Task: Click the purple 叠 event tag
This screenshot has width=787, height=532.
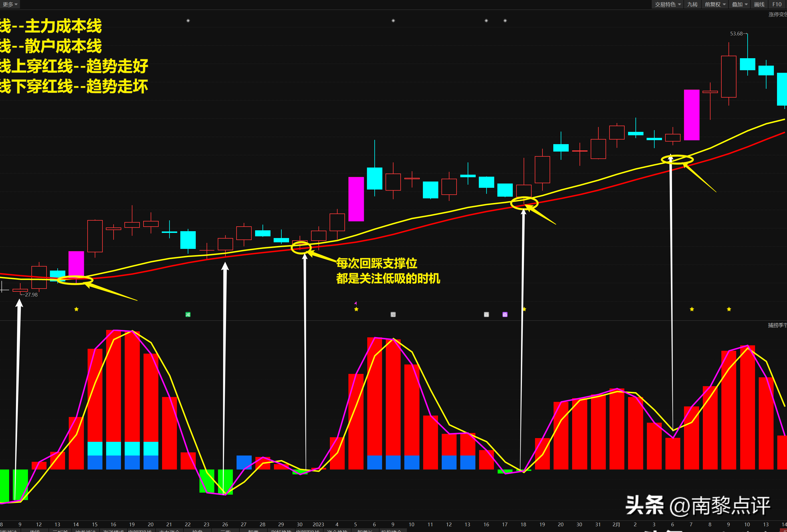Action: (x=505, y=315)
